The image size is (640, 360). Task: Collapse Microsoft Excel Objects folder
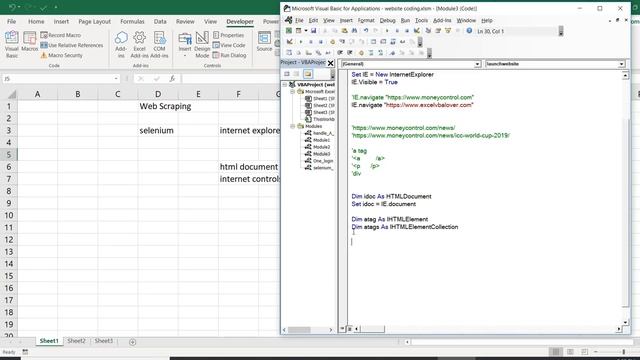tap(293, 92)
